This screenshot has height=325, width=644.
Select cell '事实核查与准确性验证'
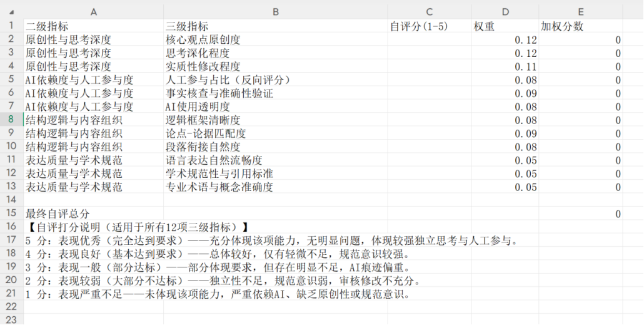point(276,93)
